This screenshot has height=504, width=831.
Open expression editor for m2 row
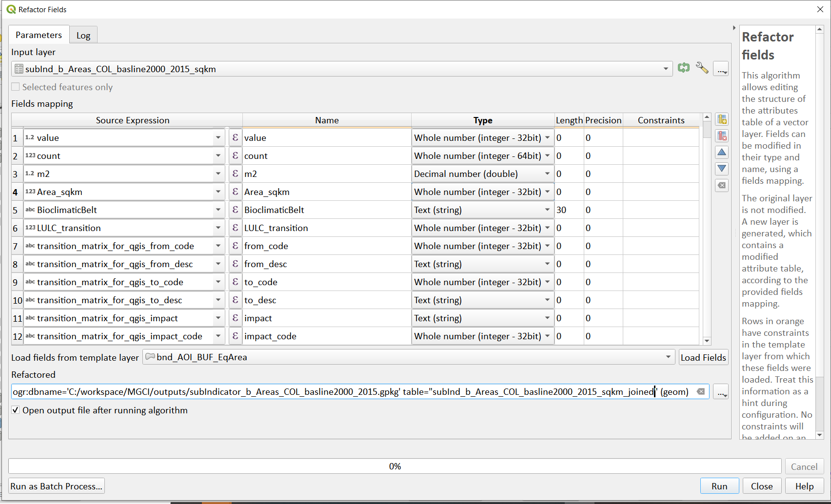click(235, 174)
